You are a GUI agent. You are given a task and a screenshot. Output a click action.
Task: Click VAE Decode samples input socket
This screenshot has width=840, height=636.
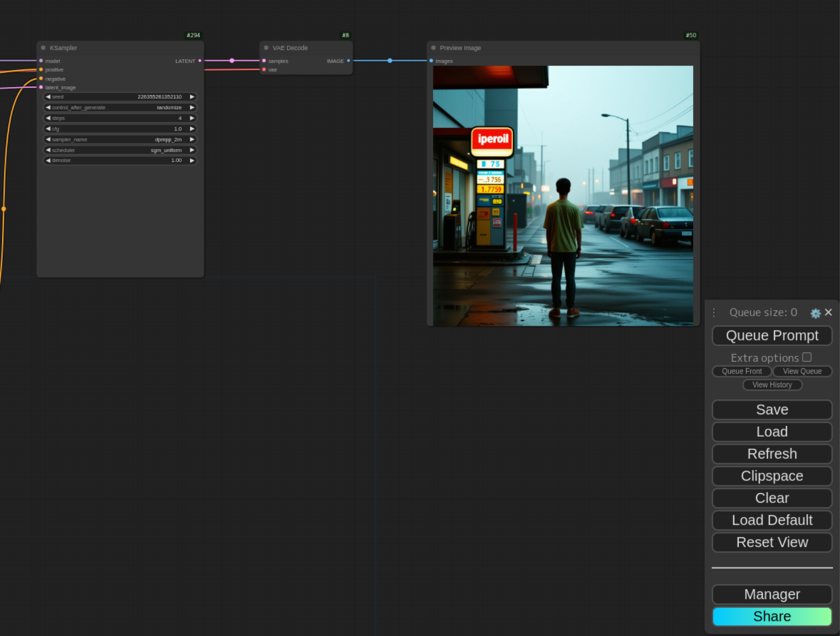tap(264, 61)
